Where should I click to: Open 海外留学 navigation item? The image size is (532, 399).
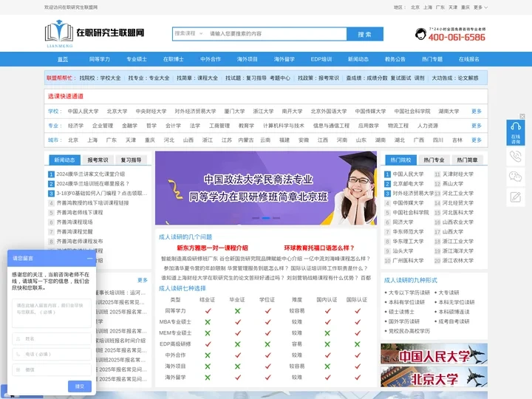tap(284, 59)
